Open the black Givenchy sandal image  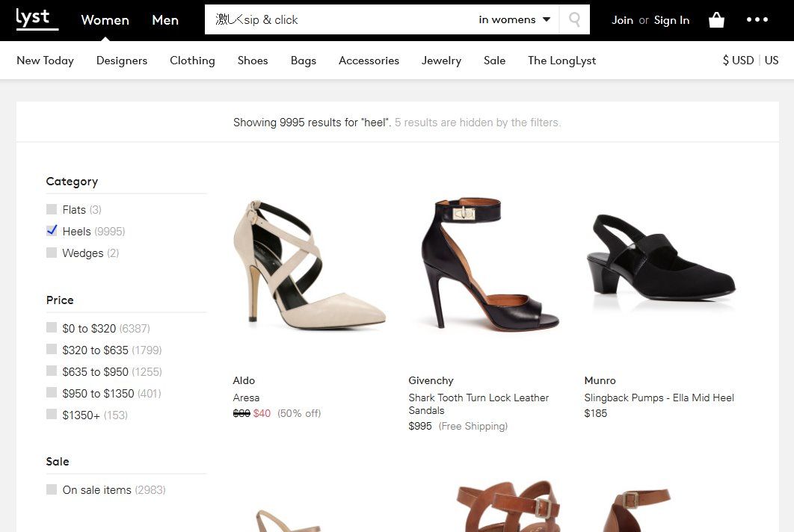pyautogui.click(x=489, y=263)
